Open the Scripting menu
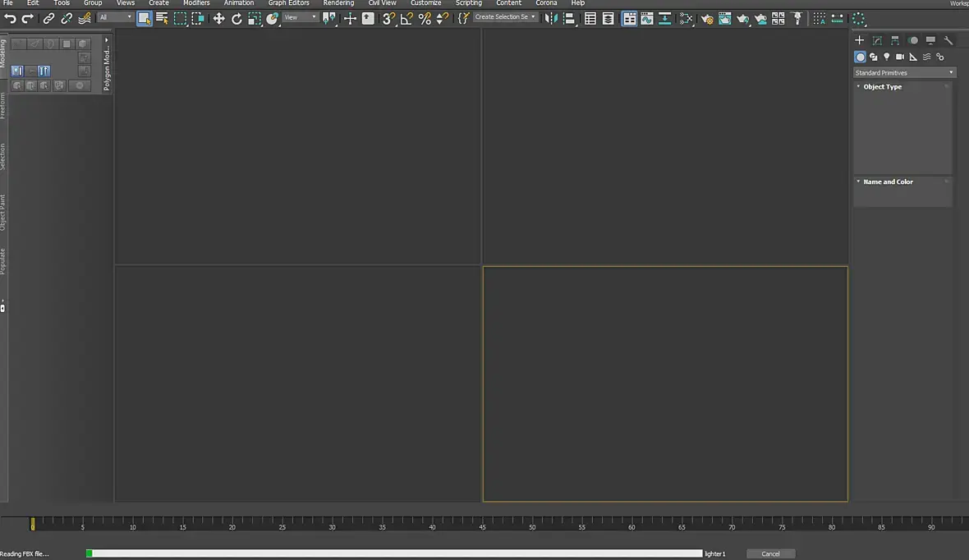This screenshot has width=969, height=560. coord(468,3)
